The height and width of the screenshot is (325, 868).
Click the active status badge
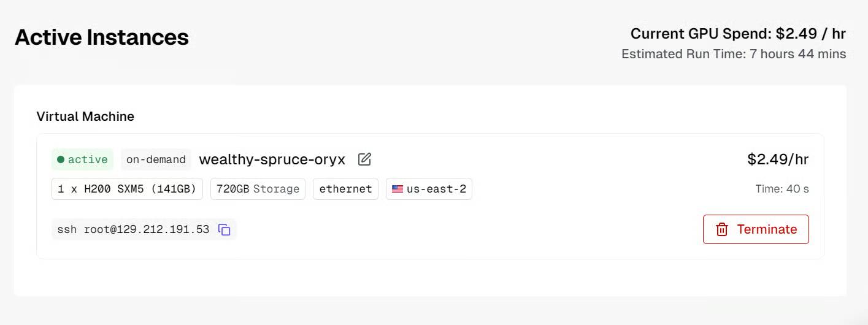tap(82, 159)
